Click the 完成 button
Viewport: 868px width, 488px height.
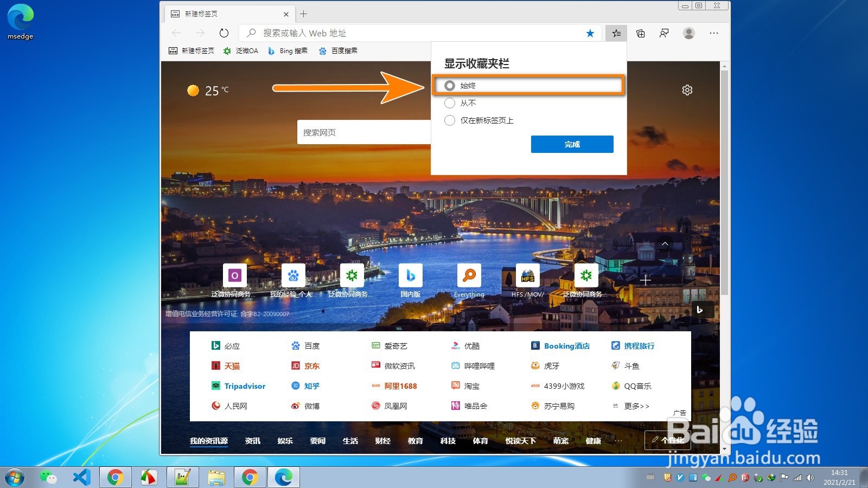point(571,144)
